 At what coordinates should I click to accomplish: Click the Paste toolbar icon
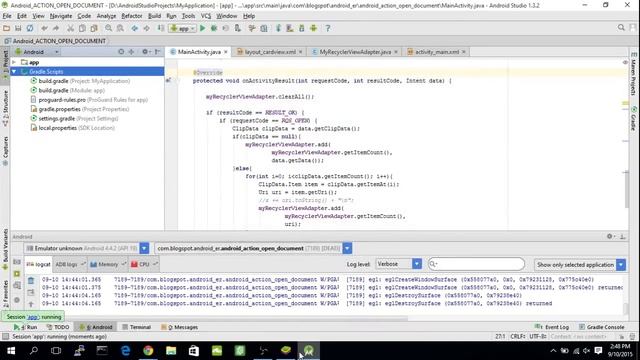[x=94, y=28]
